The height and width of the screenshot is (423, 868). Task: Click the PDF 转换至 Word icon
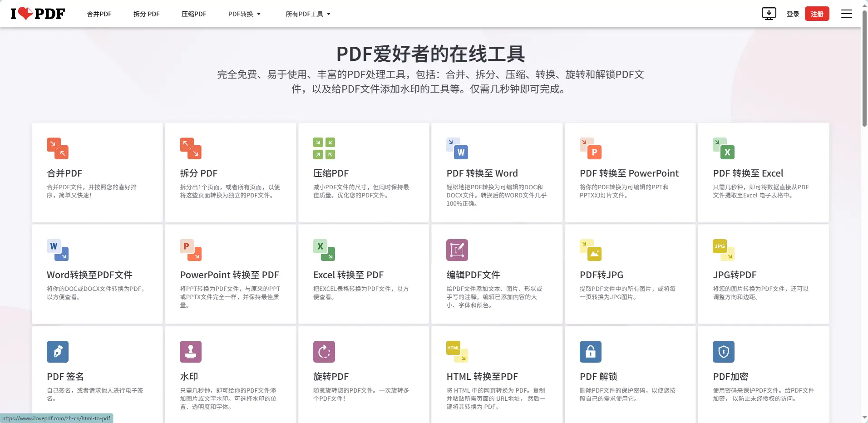pyautogui.click(x=457, y=148)
